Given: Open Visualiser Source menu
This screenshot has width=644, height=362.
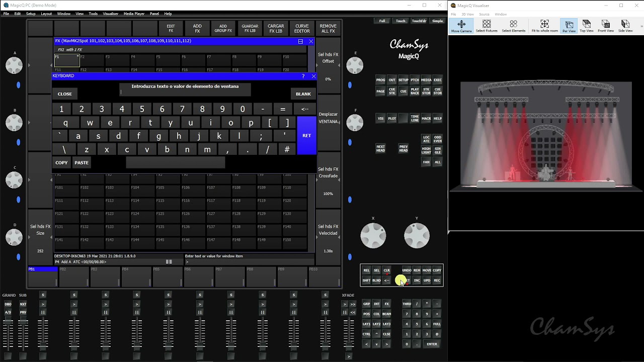Looking at the screenshot, I should 484,14.
